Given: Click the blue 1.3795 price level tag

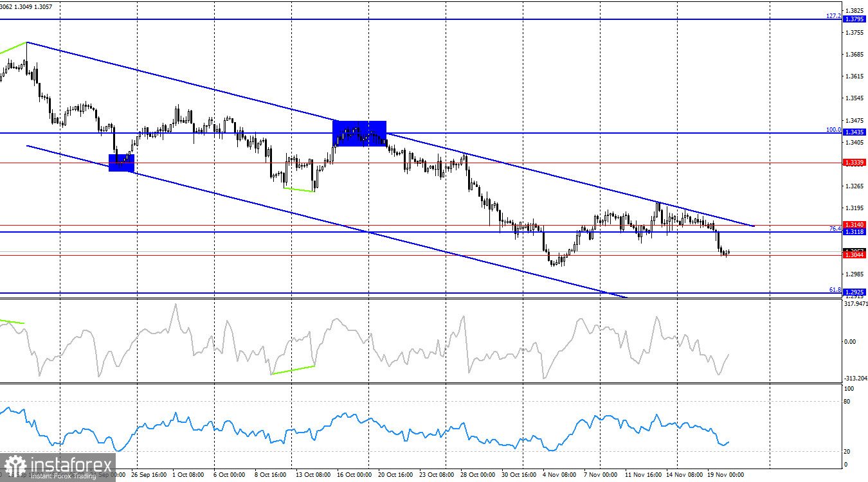Looking at the screenshot, I should tap(854, 19).
